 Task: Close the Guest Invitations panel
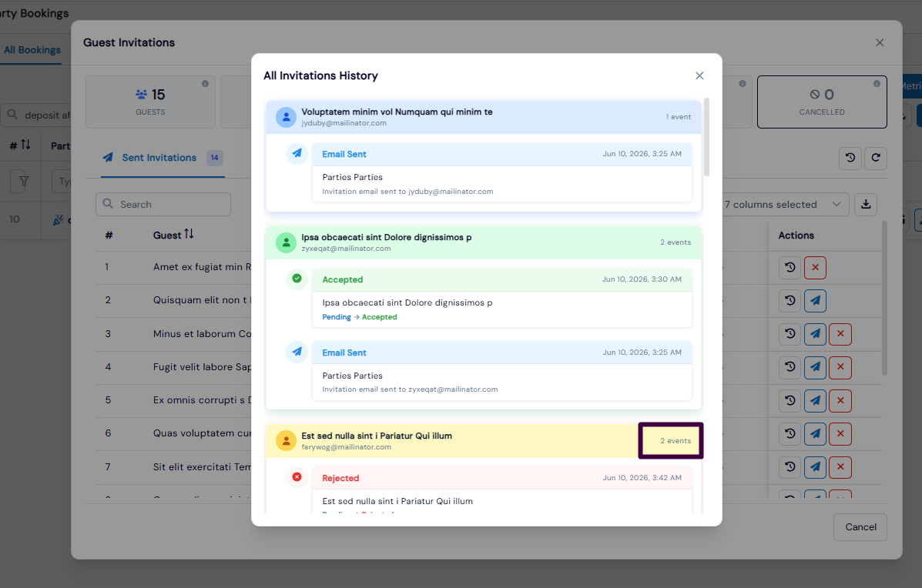pos(880,43)
